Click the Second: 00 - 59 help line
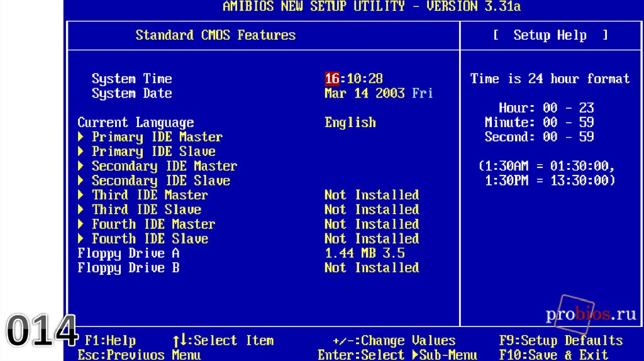Screen dimensions: 644x361 [539, 136]
